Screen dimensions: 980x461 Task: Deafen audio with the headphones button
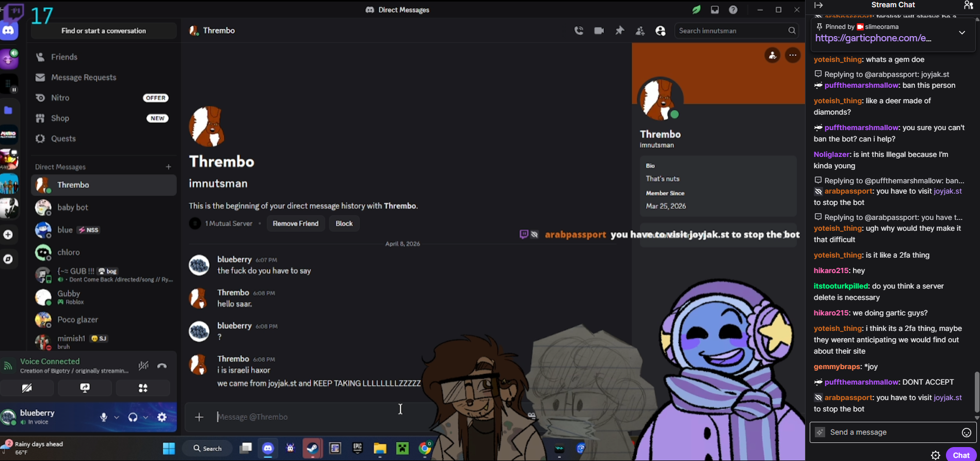coord(133,417)
